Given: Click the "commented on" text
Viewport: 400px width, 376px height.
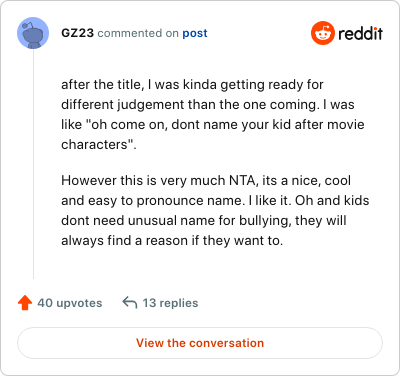Looking at the screenshot, I should [138, 33].
